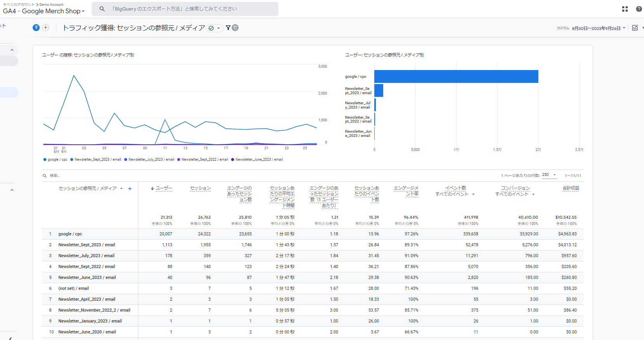Viewport: 644px width, 340px height.
Task: Click the Demo Account breadcrumb link
Action: pos(51,4)
